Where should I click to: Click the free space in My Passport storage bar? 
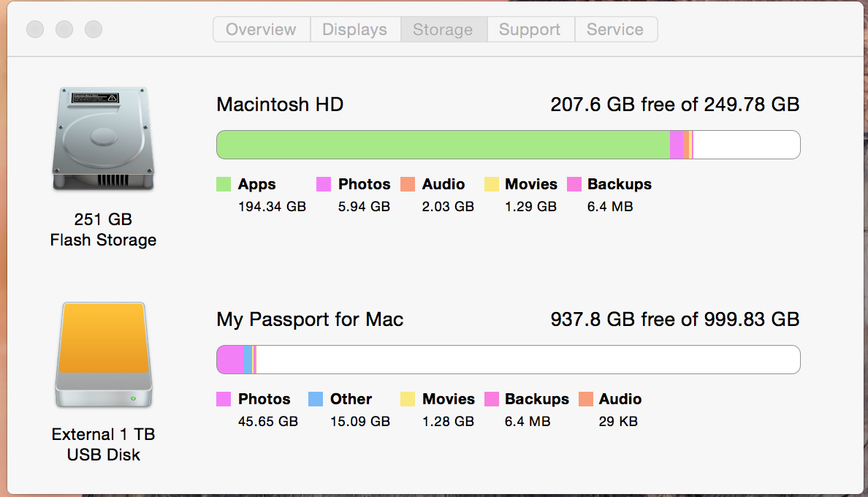[526, 360]
